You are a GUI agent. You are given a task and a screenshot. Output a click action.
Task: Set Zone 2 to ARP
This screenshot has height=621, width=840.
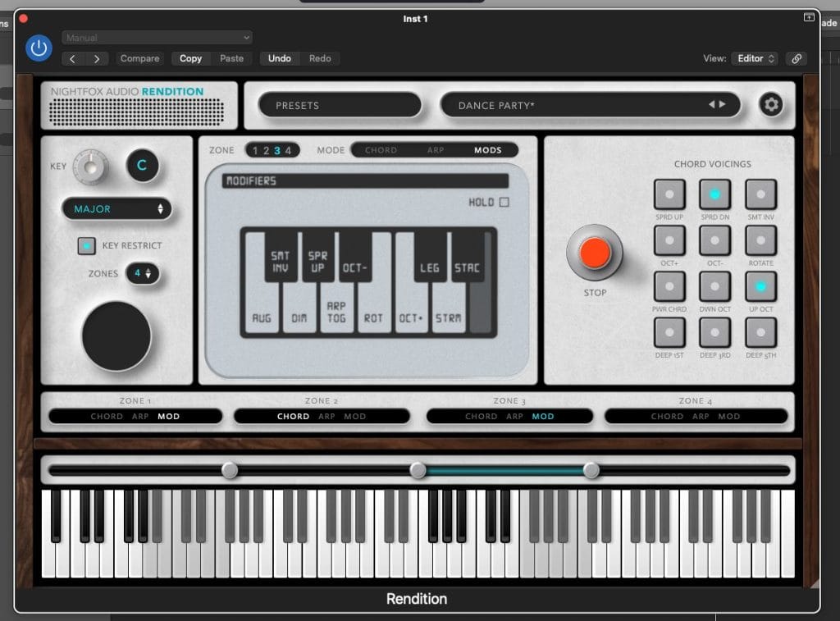(326, 416)
